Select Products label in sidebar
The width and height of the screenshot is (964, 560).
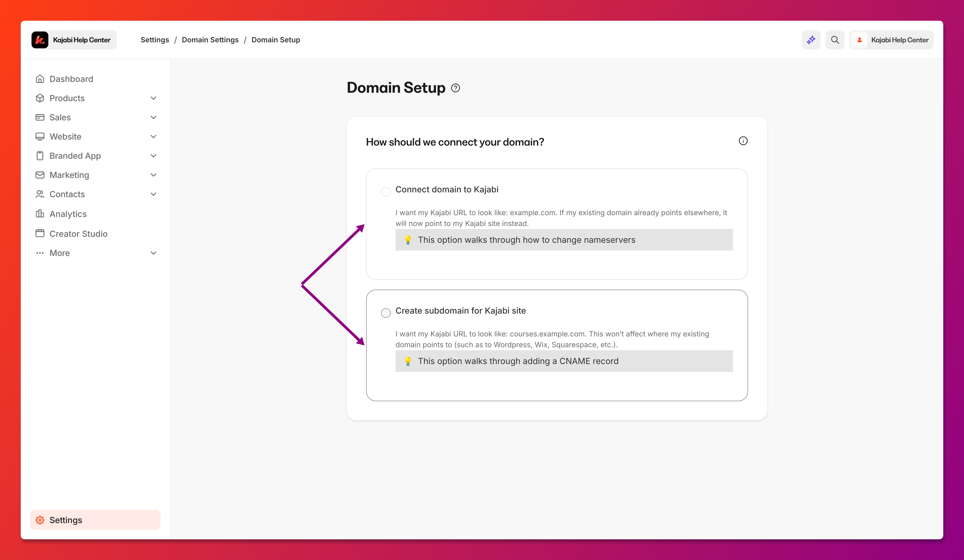[x=67, y=98]
